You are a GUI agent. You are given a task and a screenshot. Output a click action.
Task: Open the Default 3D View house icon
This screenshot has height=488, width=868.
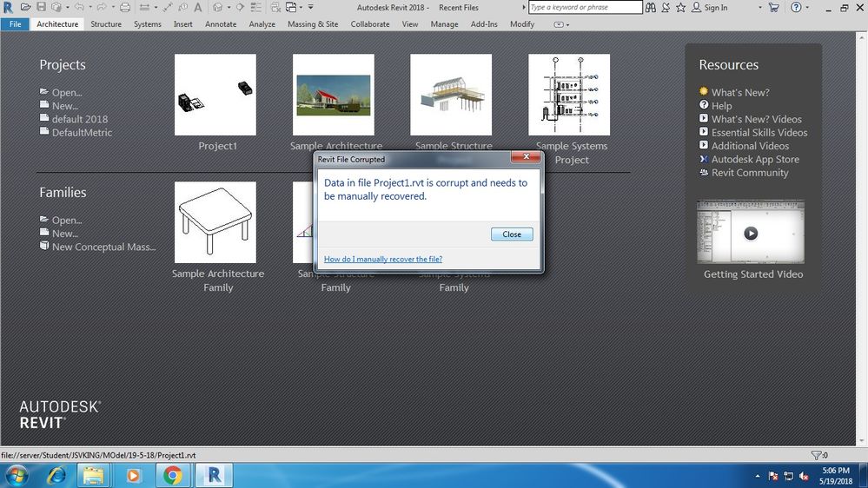[217, 7]
